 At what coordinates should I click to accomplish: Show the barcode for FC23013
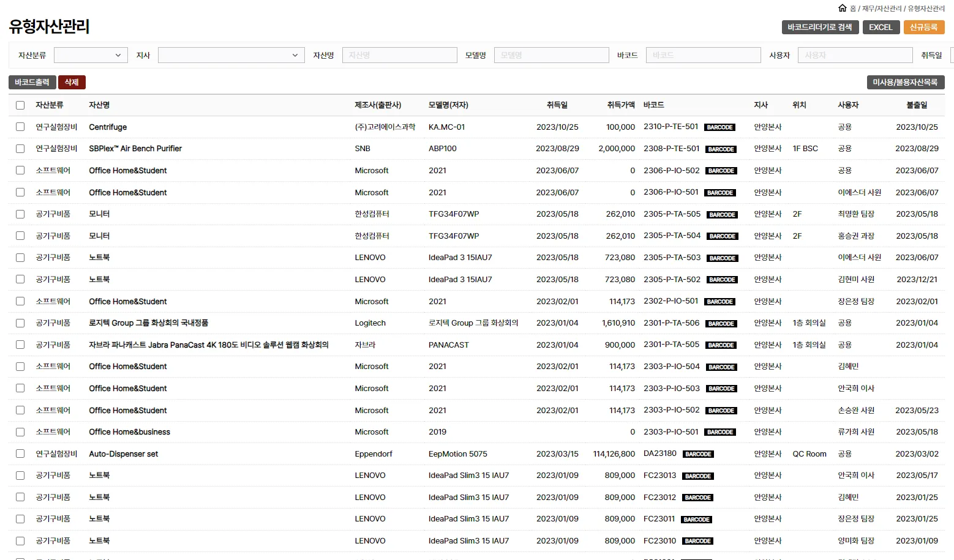pyautogui.click(x=698, y=476)
